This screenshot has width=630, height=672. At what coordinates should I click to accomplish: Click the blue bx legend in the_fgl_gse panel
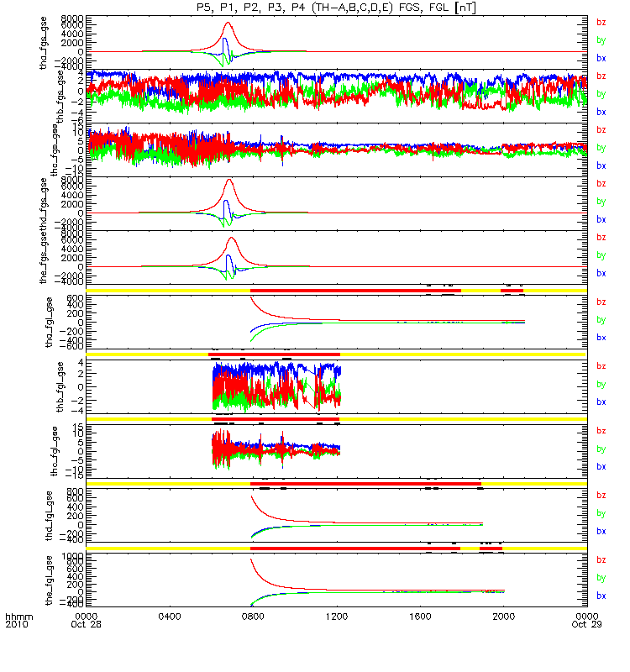click(x=601, y=596)
